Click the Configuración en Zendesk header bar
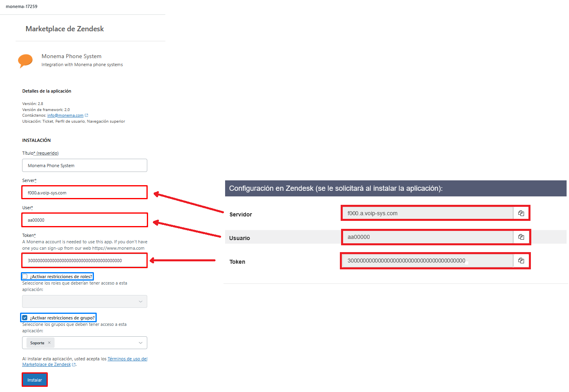Image resolution: width=569 pixels, height=392 pixels. 396,188
